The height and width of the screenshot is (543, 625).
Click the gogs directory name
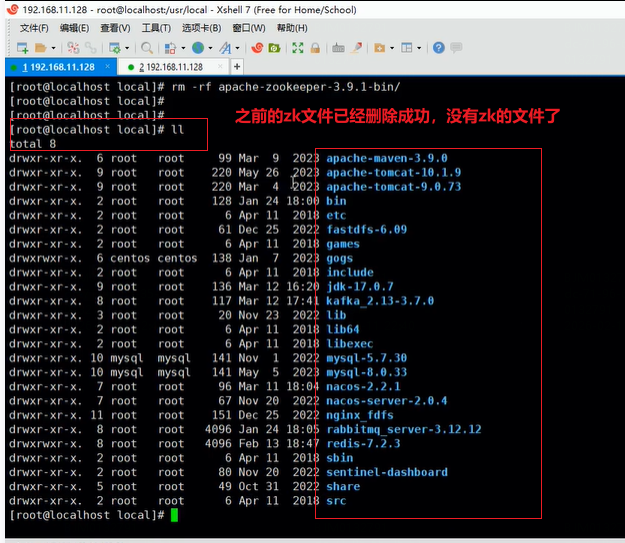340,258
